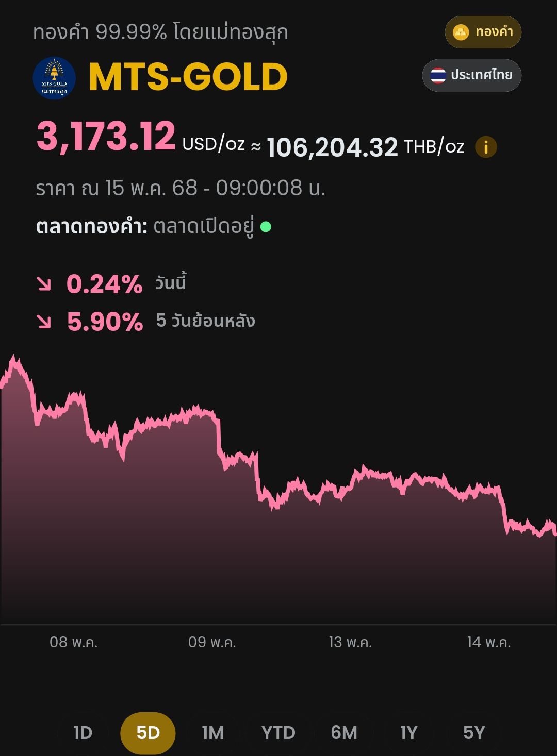This screenshot has width=557, height=756.
Task: Tap the 14 พ.ค. date on chart axis
Action: (x=489, y=642)
